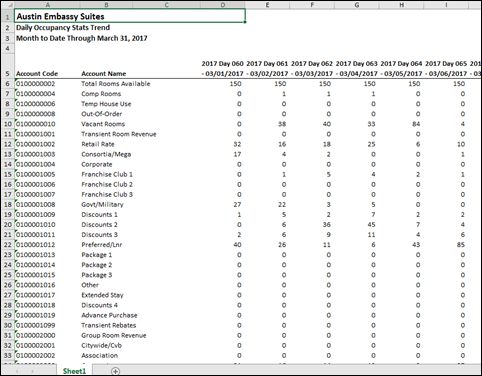This screenshot has width=482, height=376.
Task: Select the Transient Room Revenue cell
Action: pyautogui.click(x=119, y=134)
